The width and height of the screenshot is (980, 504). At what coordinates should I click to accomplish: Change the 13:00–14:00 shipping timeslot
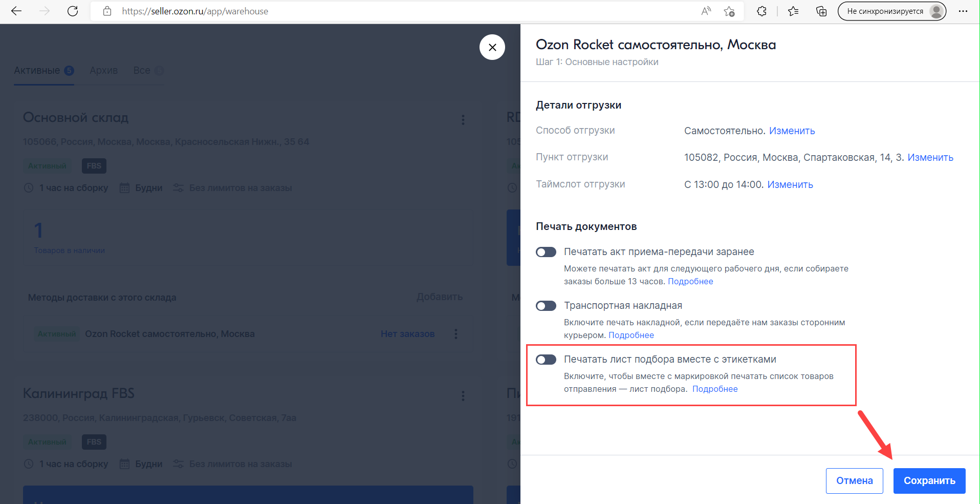[x=790, y=184]
